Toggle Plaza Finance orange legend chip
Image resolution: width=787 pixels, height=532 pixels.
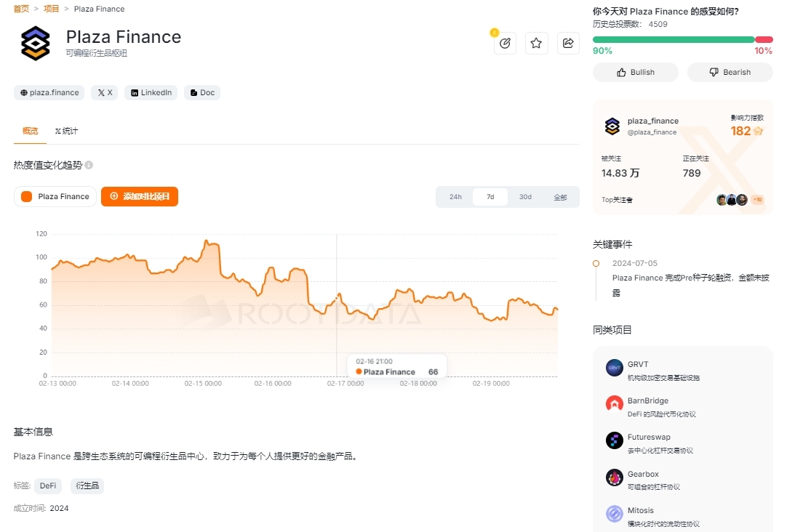pyautogui.click(x=55, y=197)
